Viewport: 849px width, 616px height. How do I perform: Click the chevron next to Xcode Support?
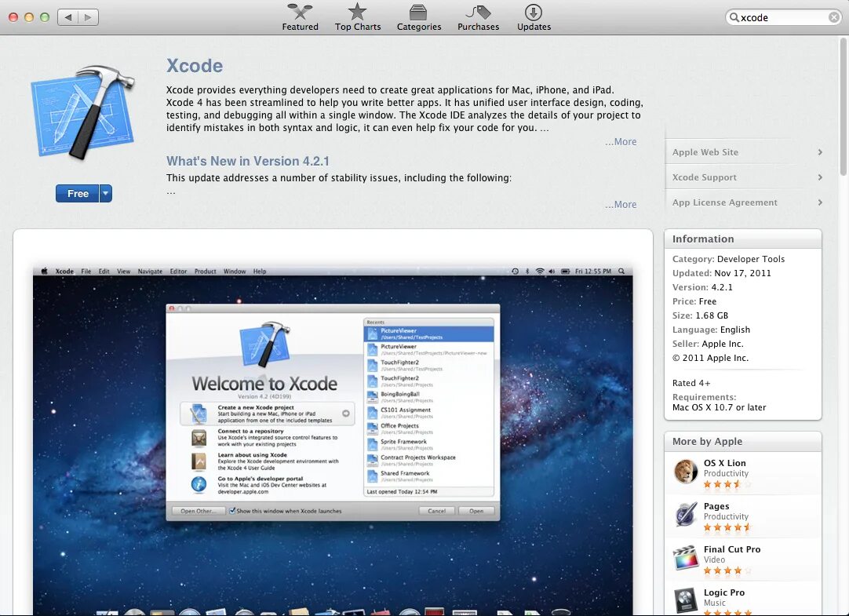(x=820, y=177)
